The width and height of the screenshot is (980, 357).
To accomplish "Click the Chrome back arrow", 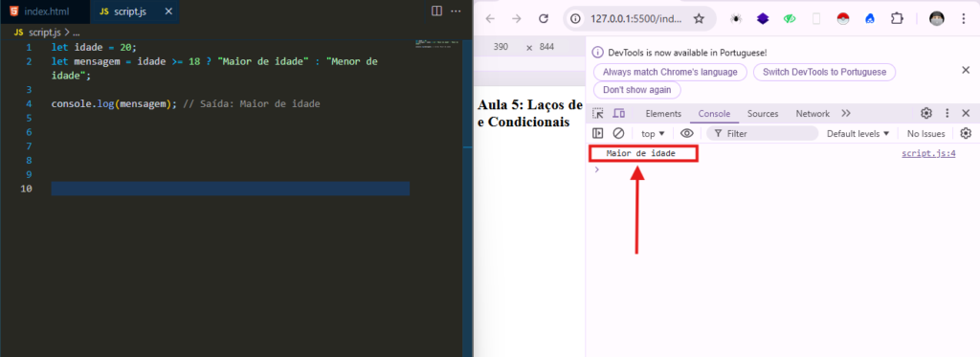I will coord(490,19).
